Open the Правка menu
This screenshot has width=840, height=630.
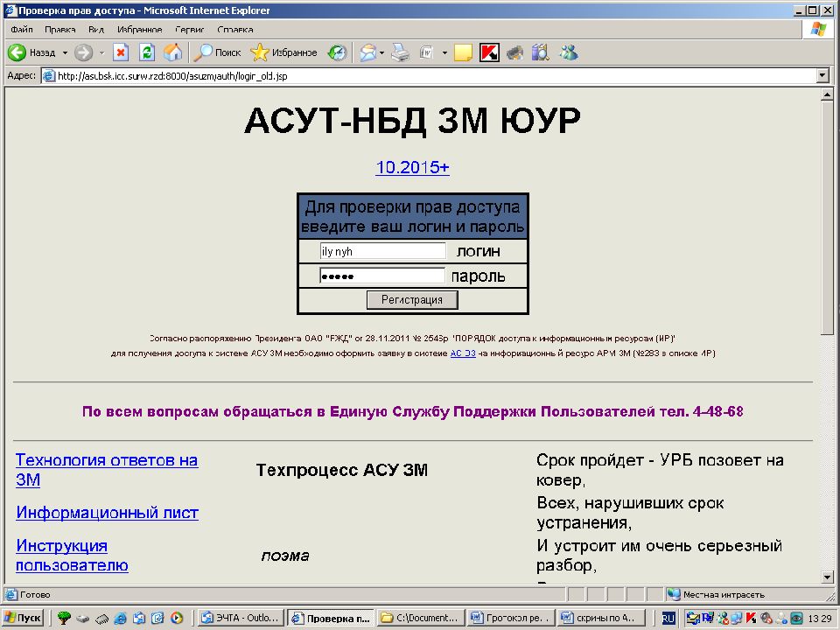point(60,30)
